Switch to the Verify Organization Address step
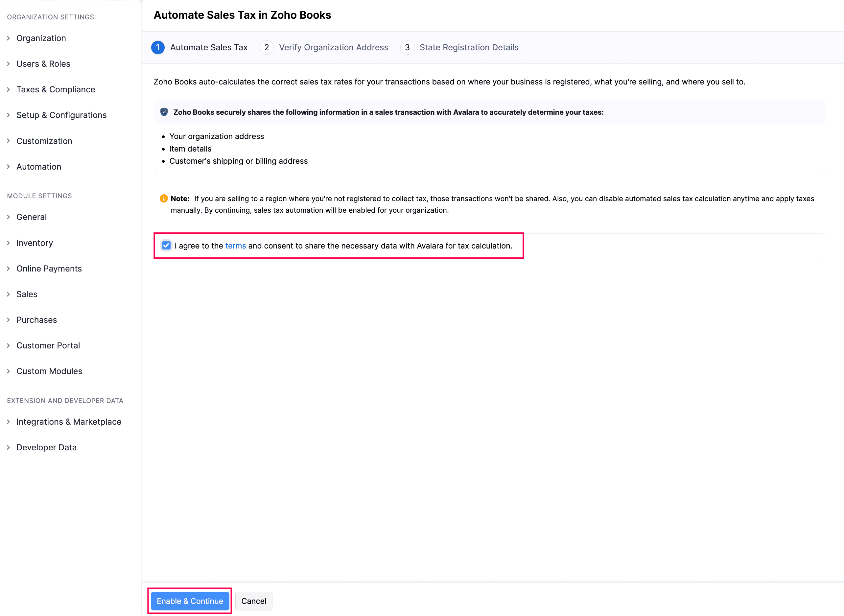The image size is (844, 616). [333, 47]
